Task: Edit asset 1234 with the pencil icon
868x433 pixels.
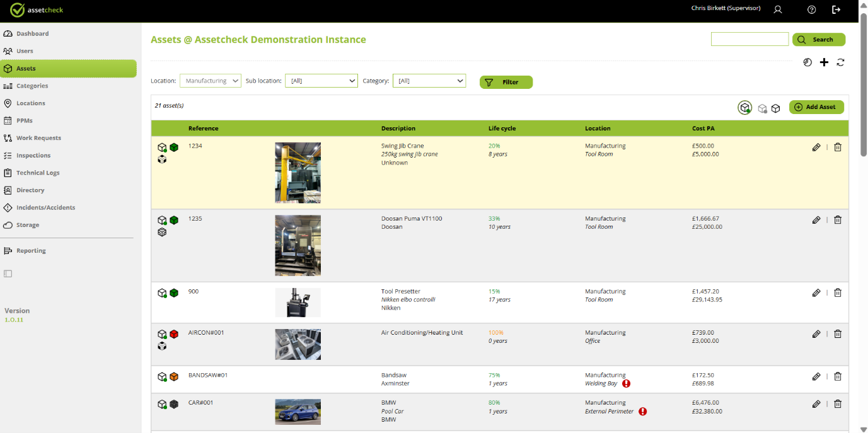Action: tap(816, 147)
